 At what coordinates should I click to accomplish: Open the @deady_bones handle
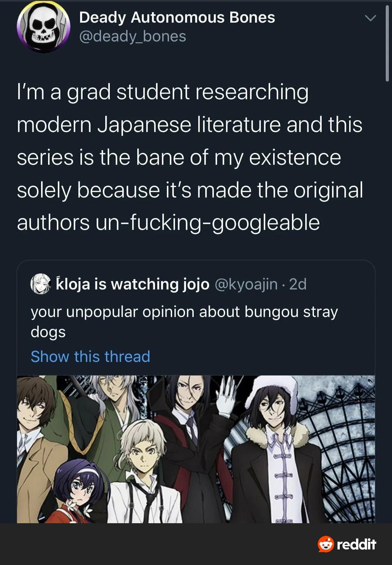click(x=133, y=36)
